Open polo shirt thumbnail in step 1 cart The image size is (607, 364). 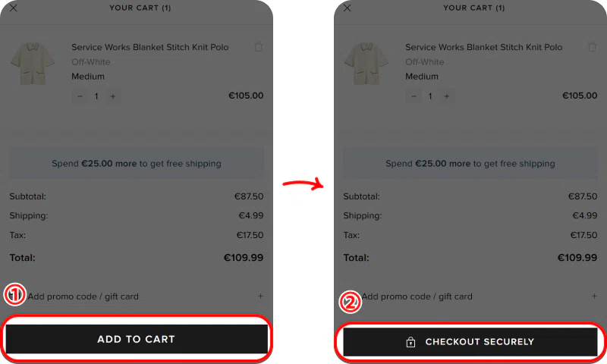click(x=32, y=62)
